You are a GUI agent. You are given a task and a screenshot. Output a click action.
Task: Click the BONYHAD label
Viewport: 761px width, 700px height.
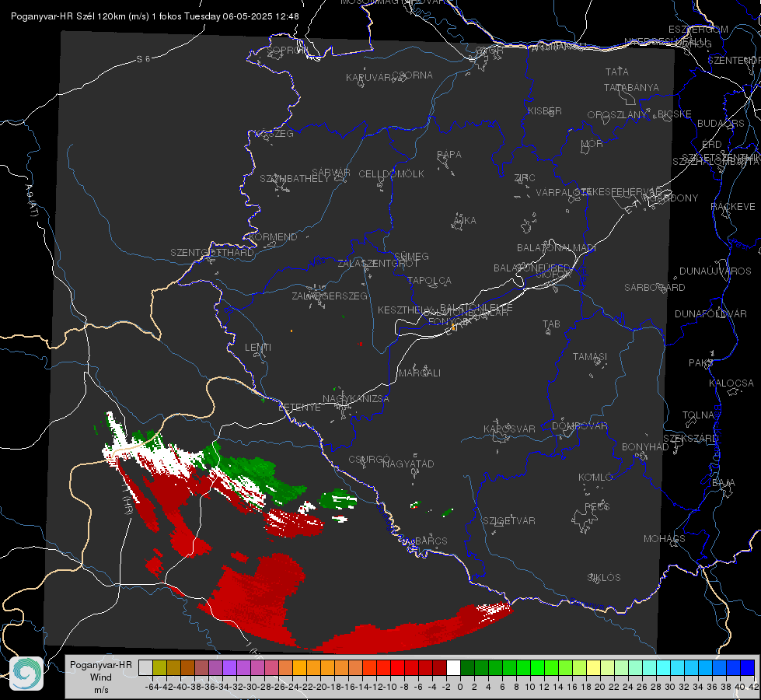tap(645, 447)
